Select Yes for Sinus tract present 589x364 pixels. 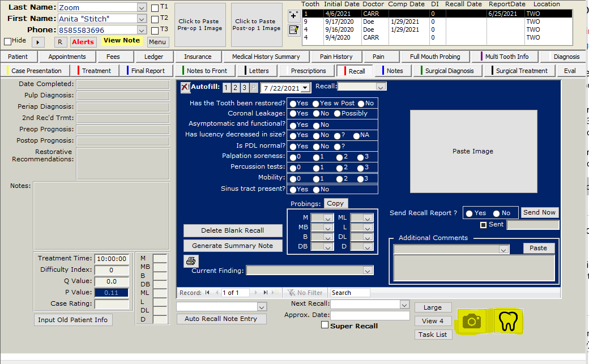pos(293,190)
